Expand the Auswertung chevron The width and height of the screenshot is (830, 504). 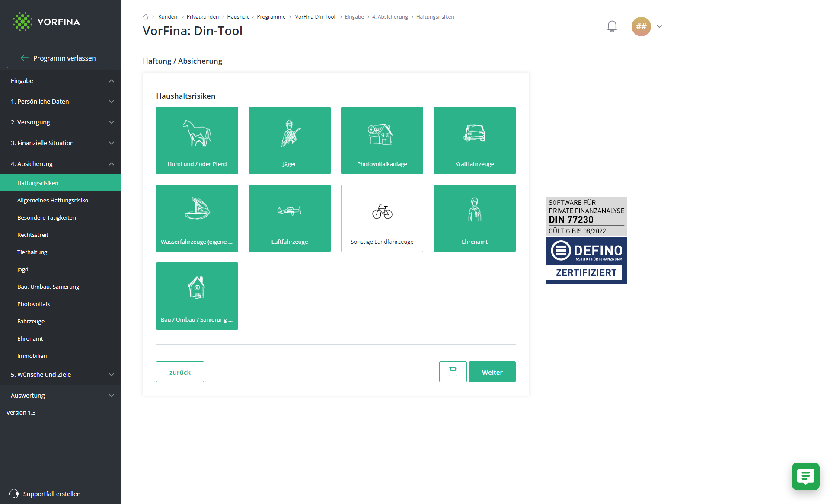[x=112, y=396]
